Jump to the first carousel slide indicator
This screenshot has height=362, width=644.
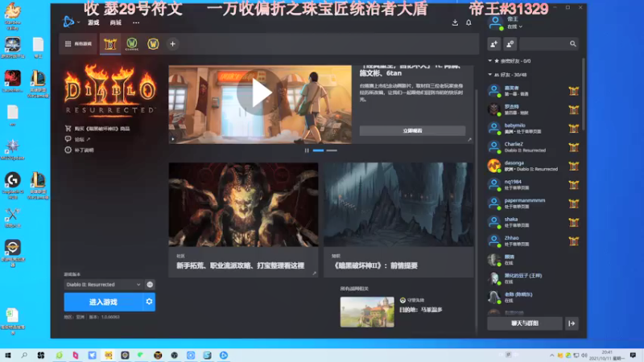click(x=318, y=150)
